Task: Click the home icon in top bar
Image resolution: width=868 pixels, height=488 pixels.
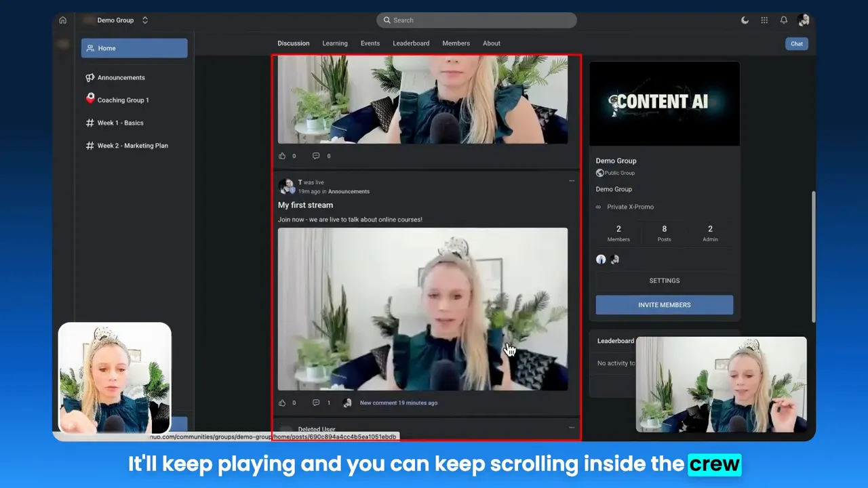Action: click(63, 20)
